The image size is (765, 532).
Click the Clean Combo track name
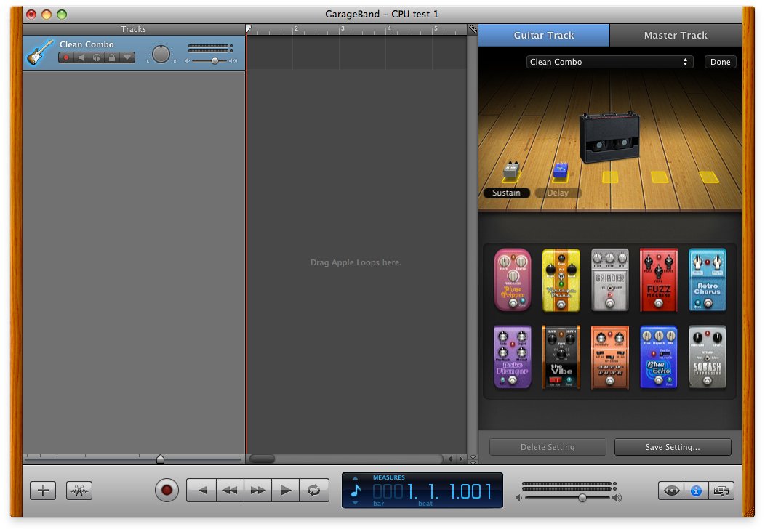coord(87,44)
